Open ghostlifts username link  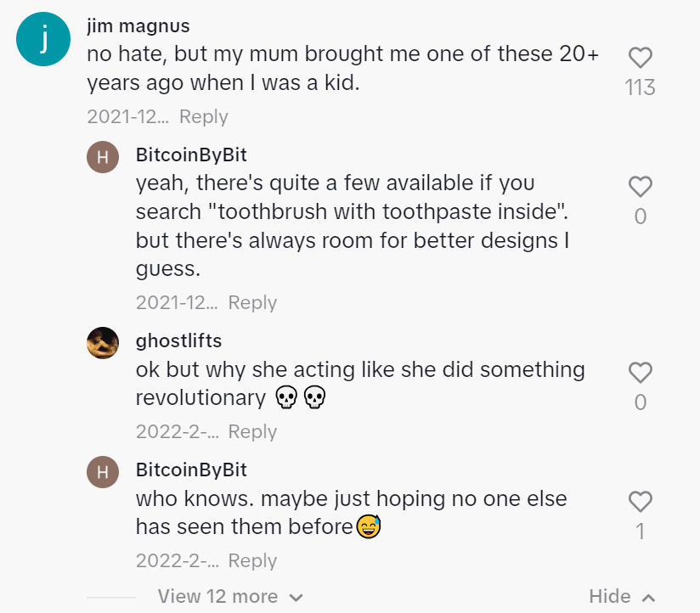click(178, 340)
